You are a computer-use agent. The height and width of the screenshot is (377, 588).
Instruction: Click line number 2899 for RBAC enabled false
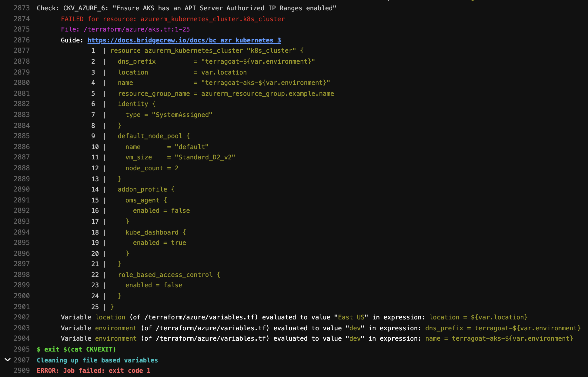click(22, 285)
